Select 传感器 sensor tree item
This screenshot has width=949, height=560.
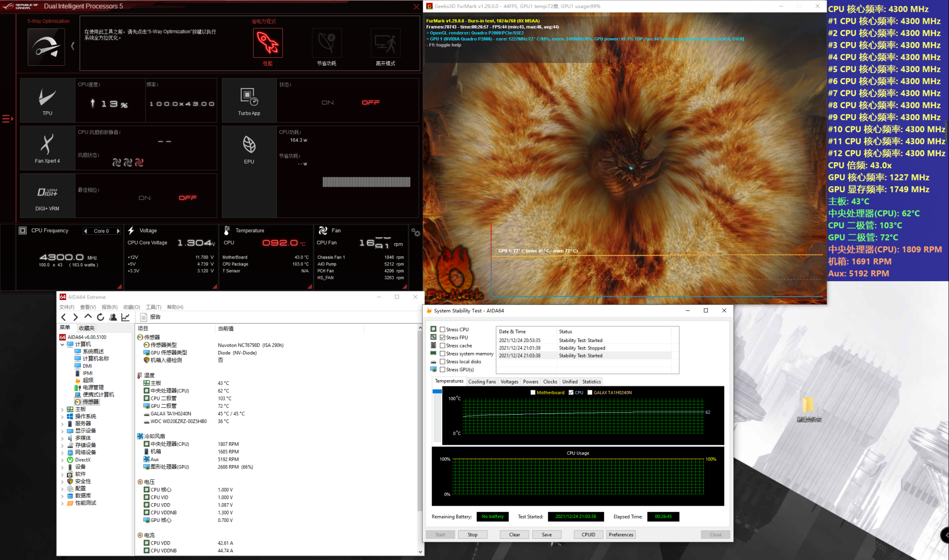[90, 402]
